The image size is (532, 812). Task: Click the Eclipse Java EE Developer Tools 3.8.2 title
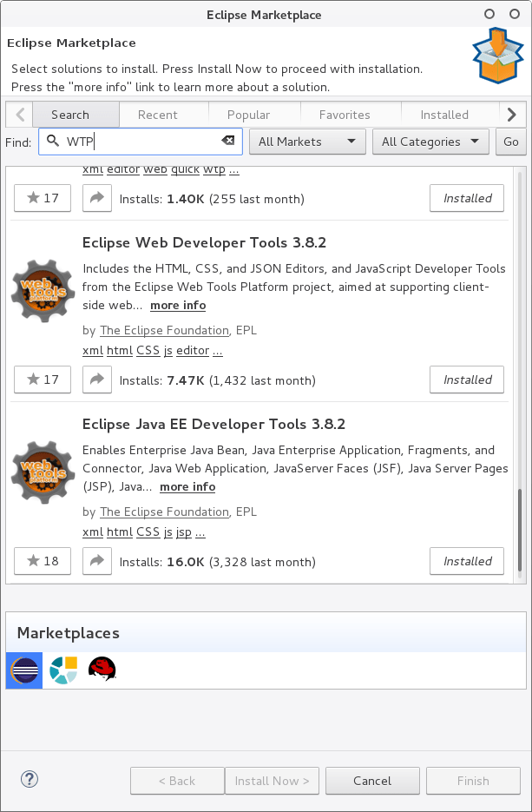pyautogui.click(x=213, y=424)
